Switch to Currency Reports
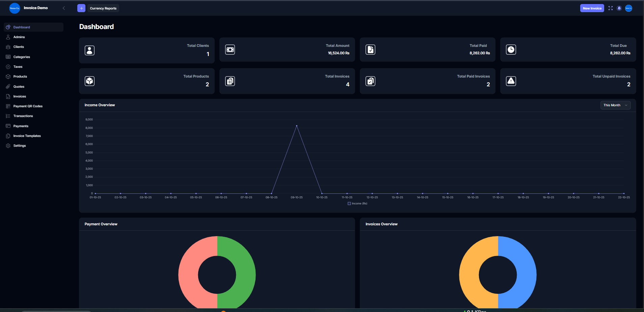 103,8
